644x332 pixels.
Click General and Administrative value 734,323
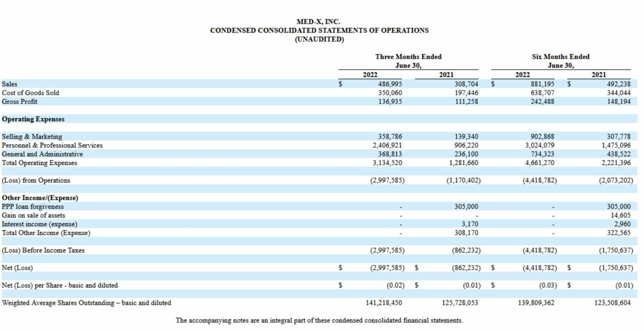(x=543, y=154)
